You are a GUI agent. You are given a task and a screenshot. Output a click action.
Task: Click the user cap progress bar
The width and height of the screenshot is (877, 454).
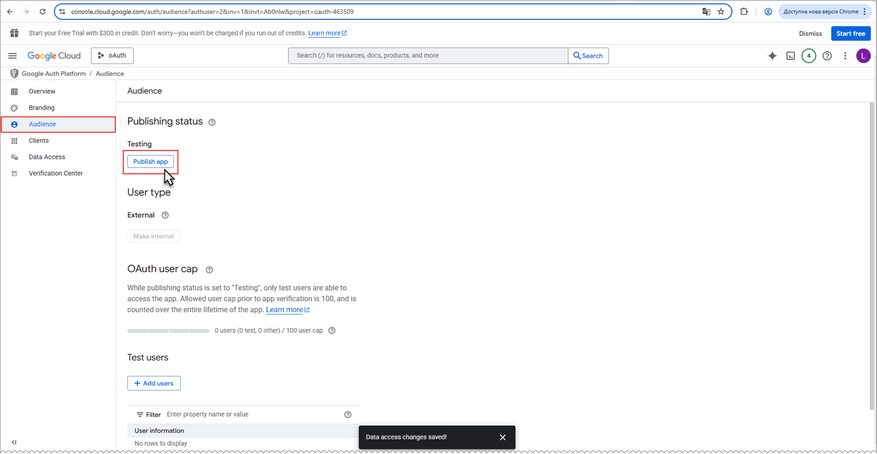click(168, 331)
